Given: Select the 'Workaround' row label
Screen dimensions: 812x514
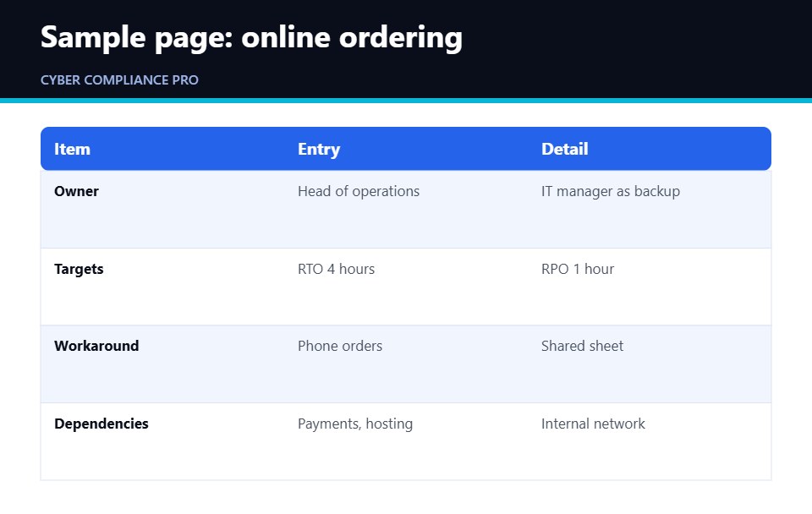Looking at the screenshot, I should click(96, 346).
